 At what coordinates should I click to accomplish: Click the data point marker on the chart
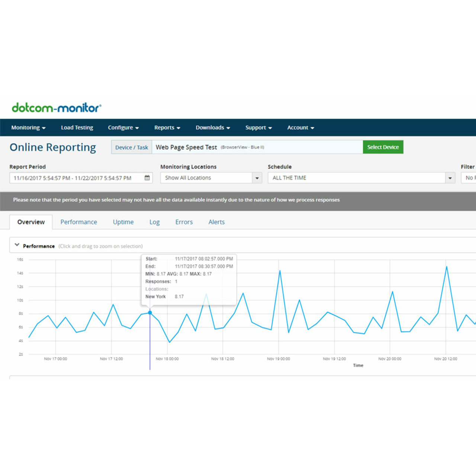[149, 312]
